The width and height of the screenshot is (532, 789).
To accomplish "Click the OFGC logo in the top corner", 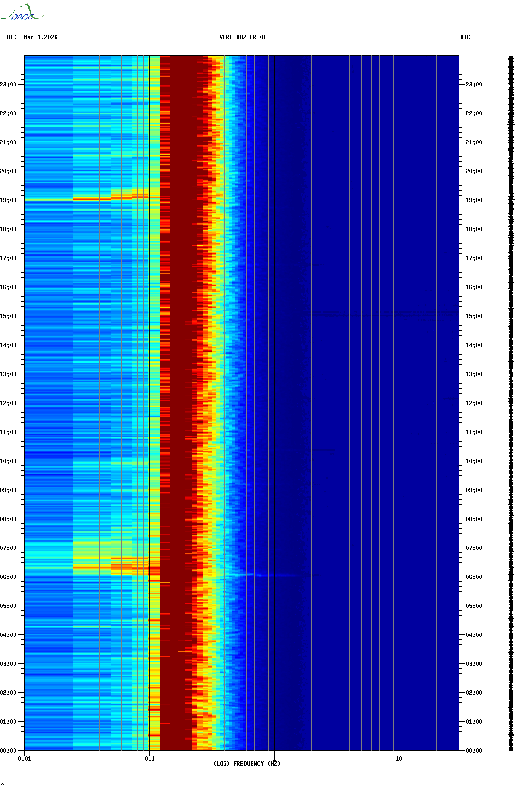I will tap(22, 13).
